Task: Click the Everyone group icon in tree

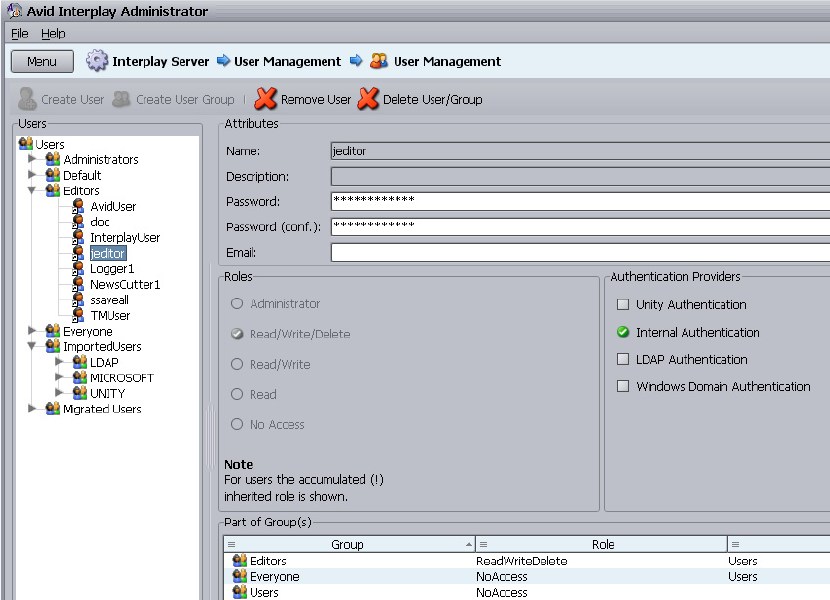Action: (52, 331)
